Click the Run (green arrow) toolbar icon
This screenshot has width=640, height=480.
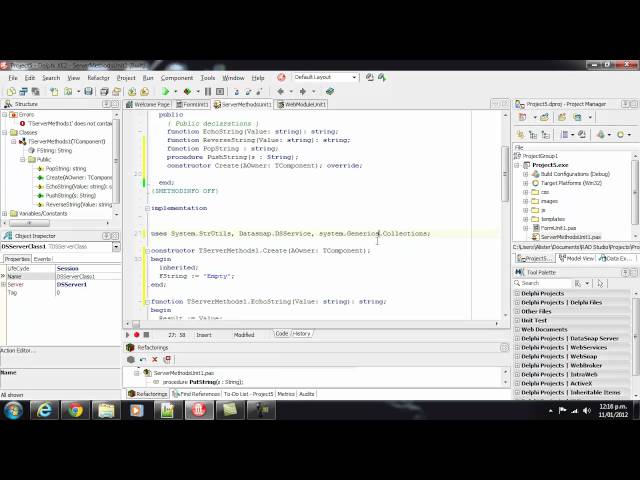[166, 91]
